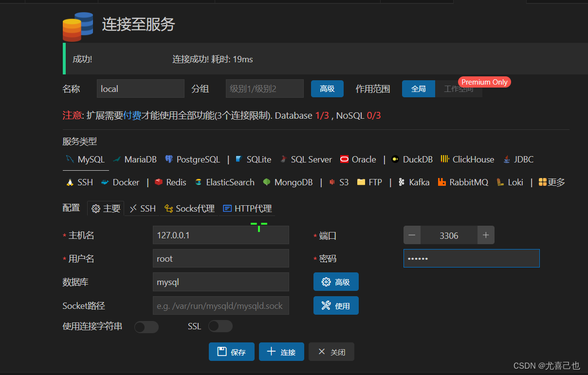Choose the Oracle service type
Viewport: 588px width, 375px height.
point(358,160)
